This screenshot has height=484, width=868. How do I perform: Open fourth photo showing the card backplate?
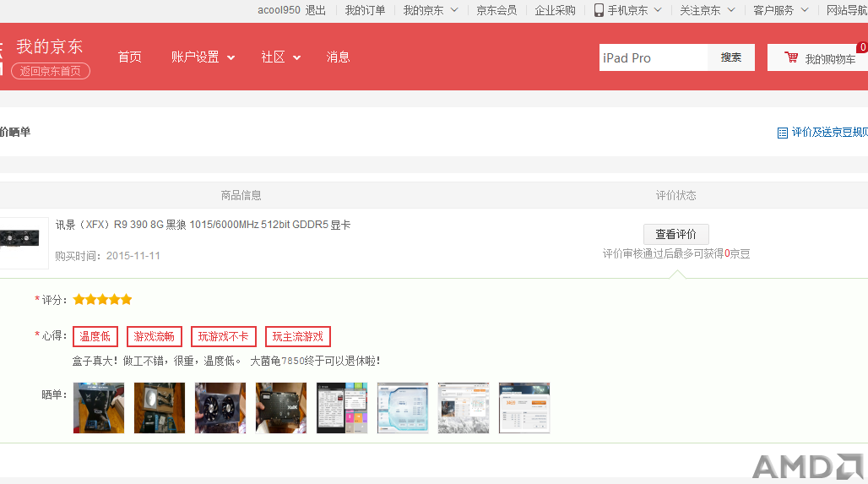click(281, 408)
